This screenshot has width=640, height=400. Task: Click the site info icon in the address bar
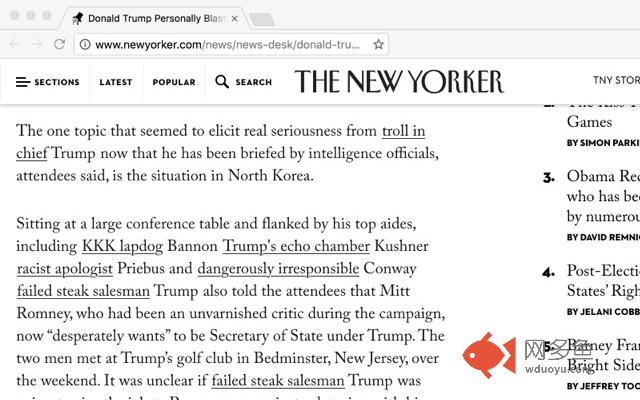86,44
